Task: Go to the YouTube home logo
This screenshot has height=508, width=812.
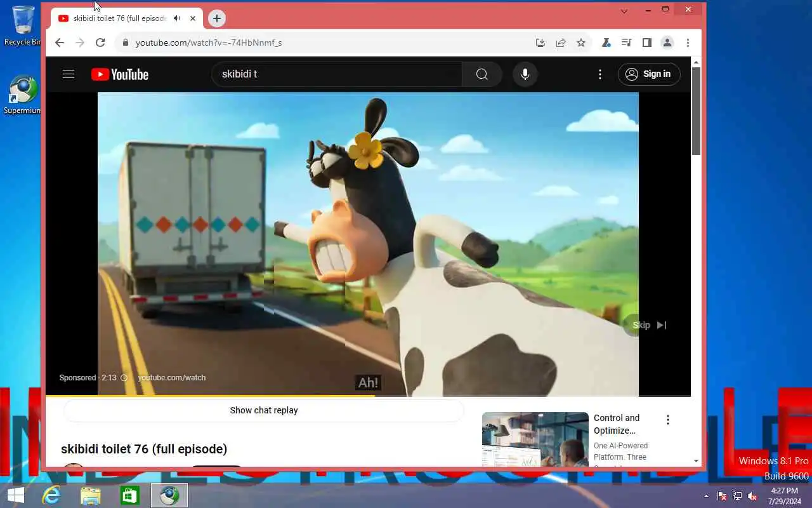Action: (x=120, y=74)
